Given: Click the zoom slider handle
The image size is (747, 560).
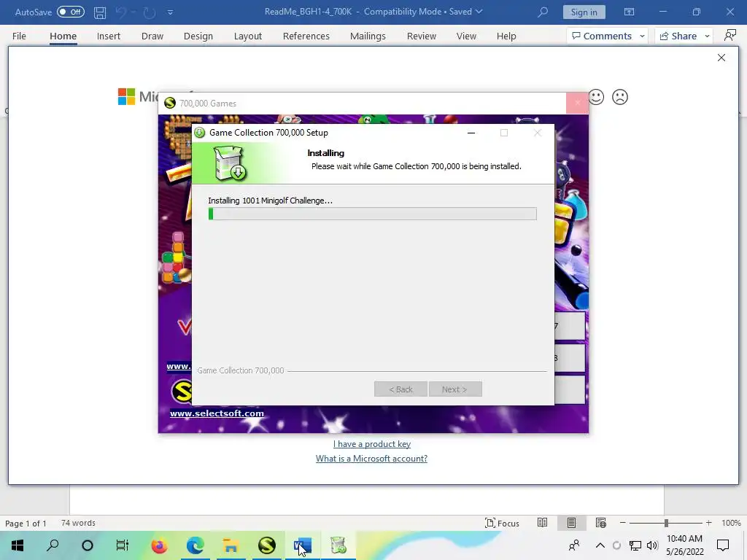Looking at the screenshot, I should (666, 523).
